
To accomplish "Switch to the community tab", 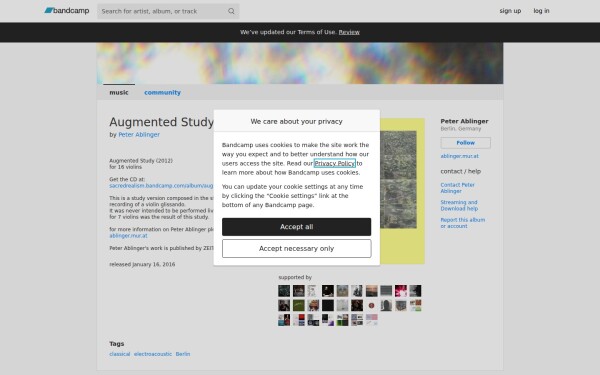I will pos(162,92).
